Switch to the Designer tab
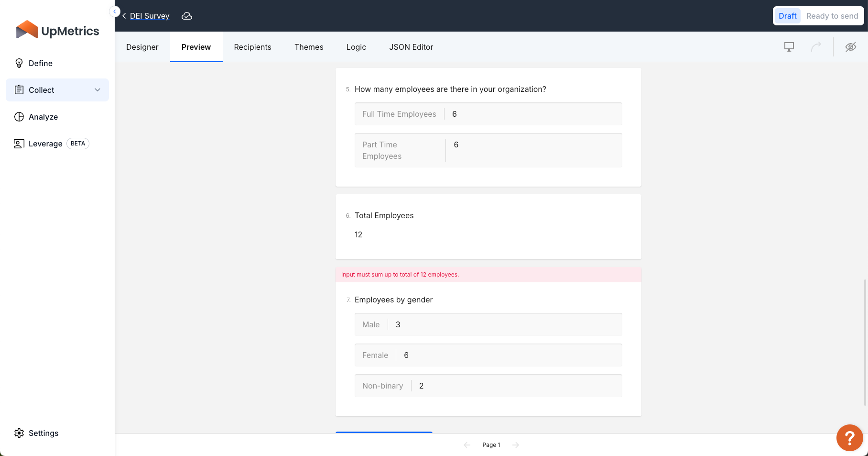 coord(142,47)
